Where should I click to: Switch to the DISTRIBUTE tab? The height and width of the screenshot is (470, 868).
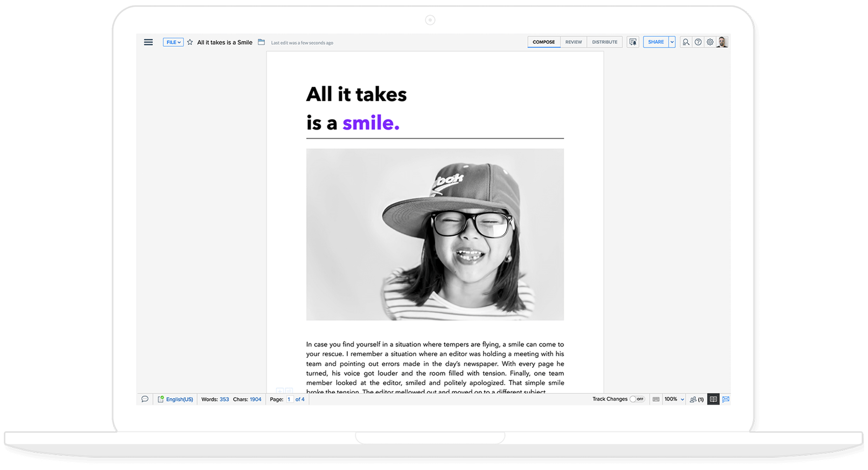tap(605, 42)
